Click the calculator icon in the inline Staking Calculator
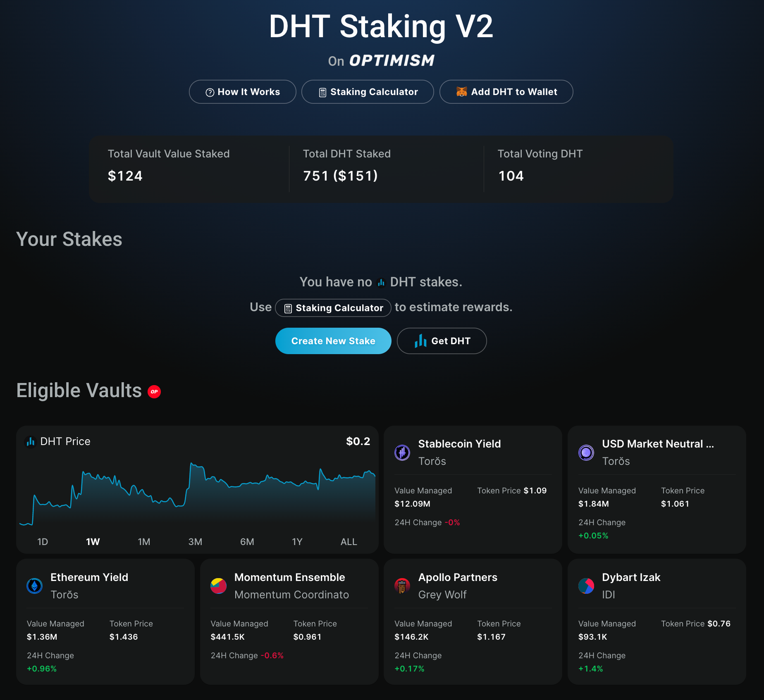764x700 pixels. pyautogui.click(x=288, y=308)
